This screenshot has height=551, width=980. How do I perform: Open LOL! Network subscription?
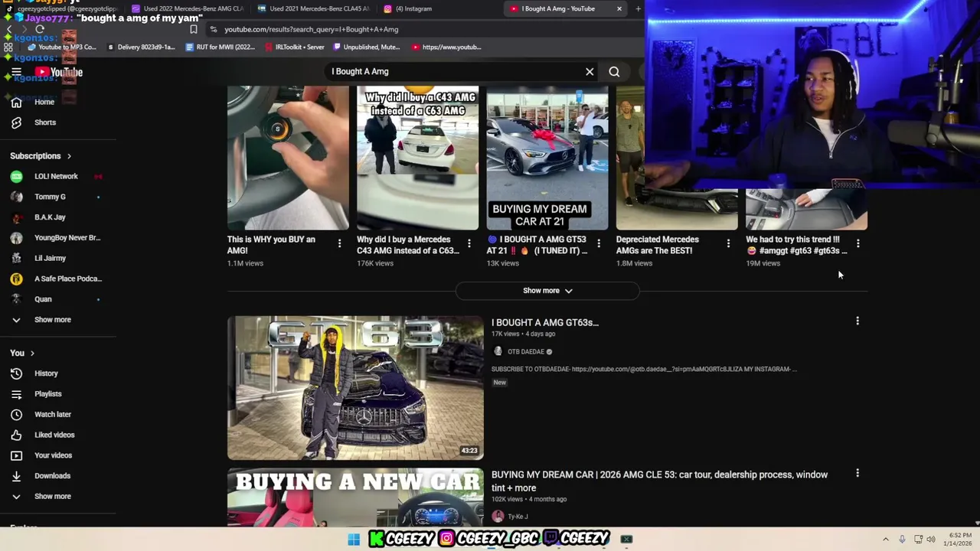click(55, 176)
